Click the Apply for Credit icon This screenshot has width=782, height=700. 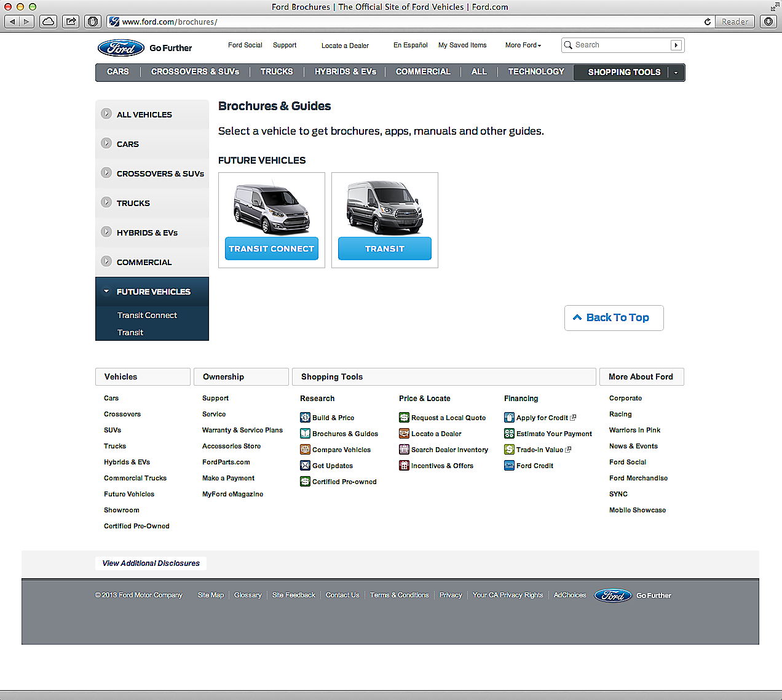pos(509,418)
